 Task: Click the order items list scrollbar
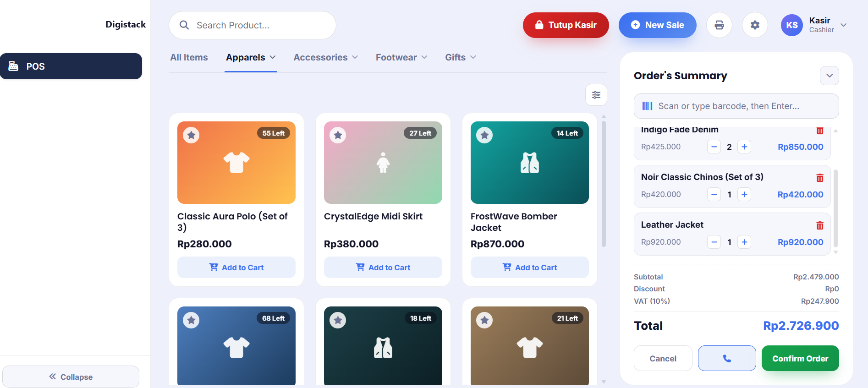(835, 208)
